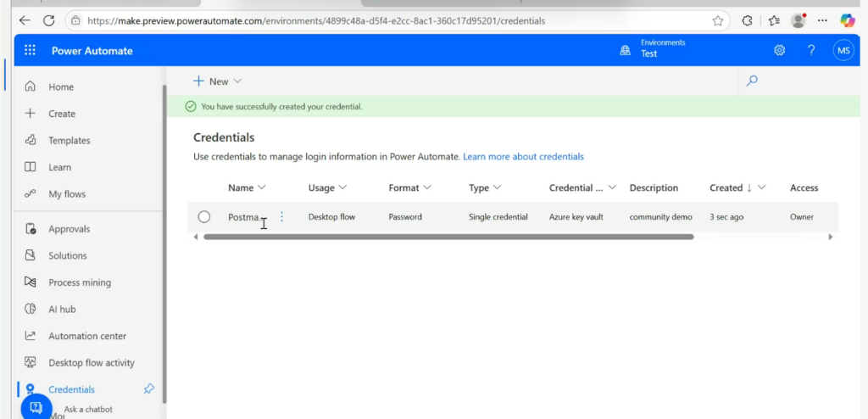Viewport: 868px width, 419px height.
Task: Click the Access column header
Action: pos(804,188)
